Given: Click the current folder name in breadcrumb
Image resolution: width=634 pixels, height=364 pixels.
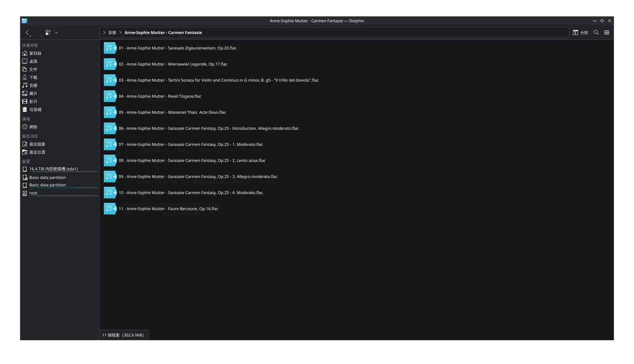Looking at the screenshot, I should click(163, 32).
